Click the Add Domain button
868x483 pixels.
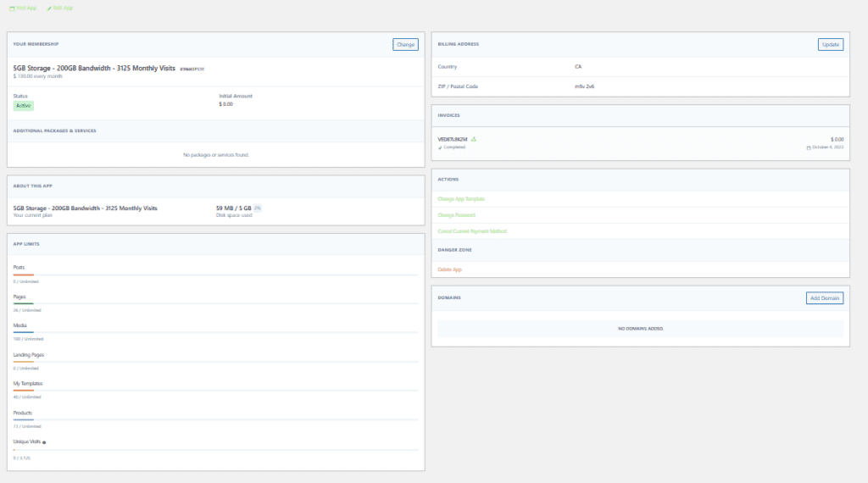[824, 298]
